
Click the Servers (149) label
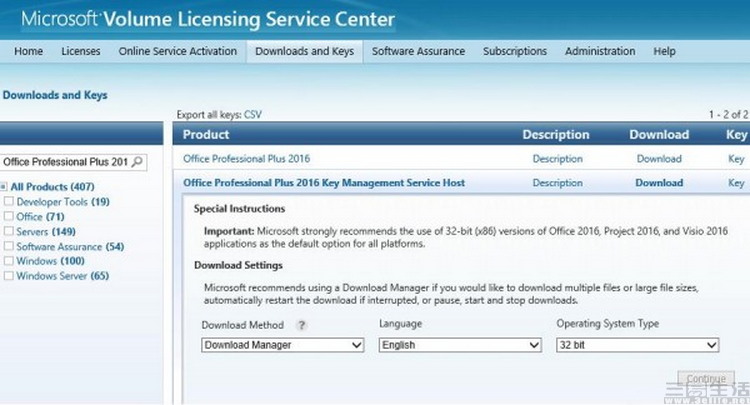click(x=46, y=231)
